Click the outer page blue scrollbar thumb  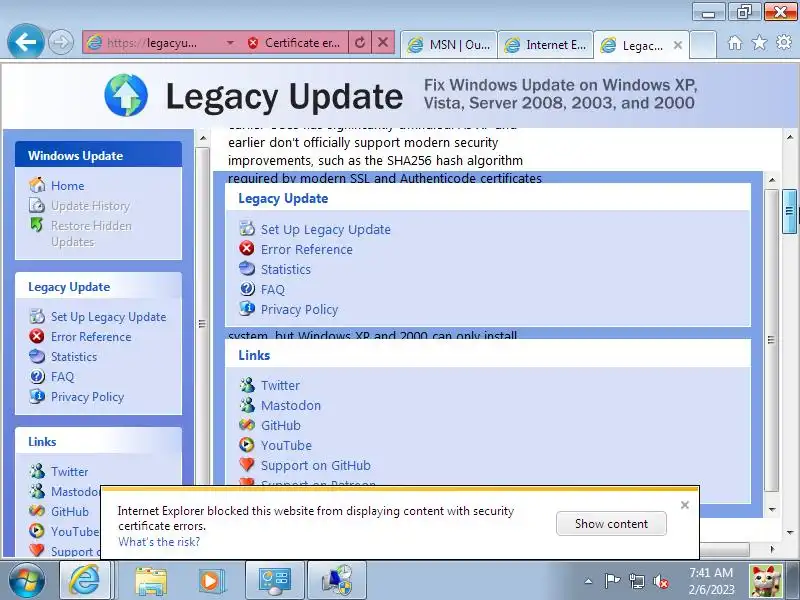789,211
